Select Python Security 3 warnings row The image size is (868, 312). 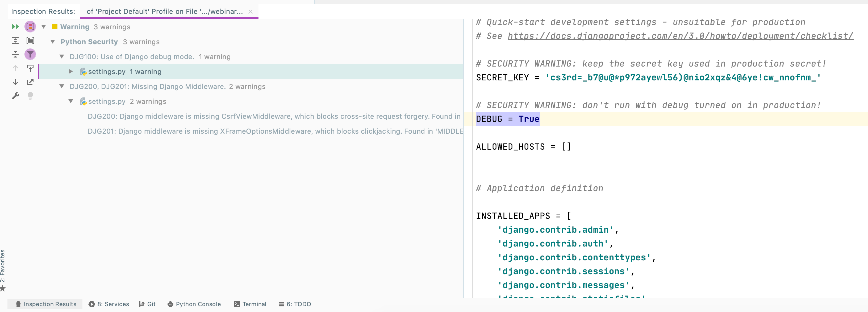[251, 42]
